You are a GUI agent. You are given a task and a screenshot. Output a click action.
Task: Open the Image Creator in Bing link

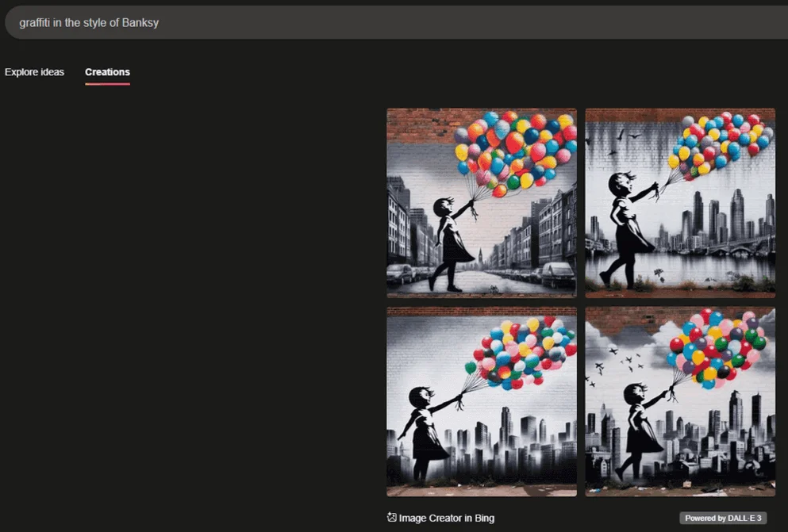[446, 518]
